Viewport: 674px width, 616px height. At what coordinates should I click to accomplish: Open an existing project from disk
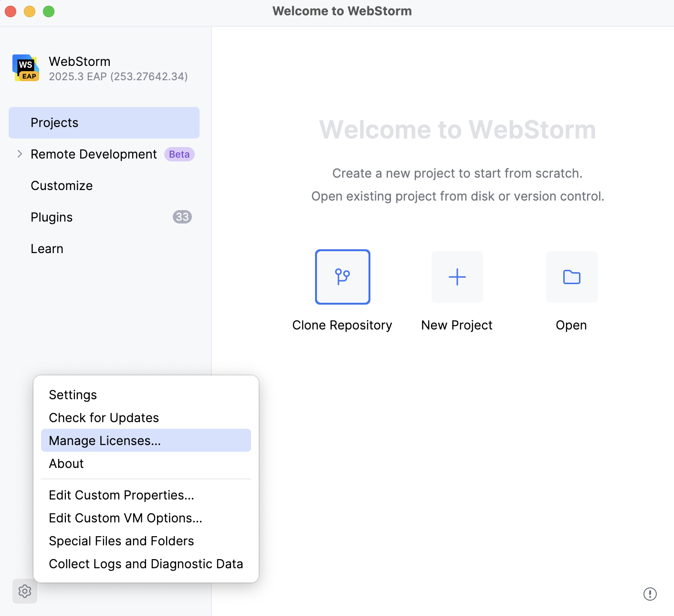tap(571, 277)
